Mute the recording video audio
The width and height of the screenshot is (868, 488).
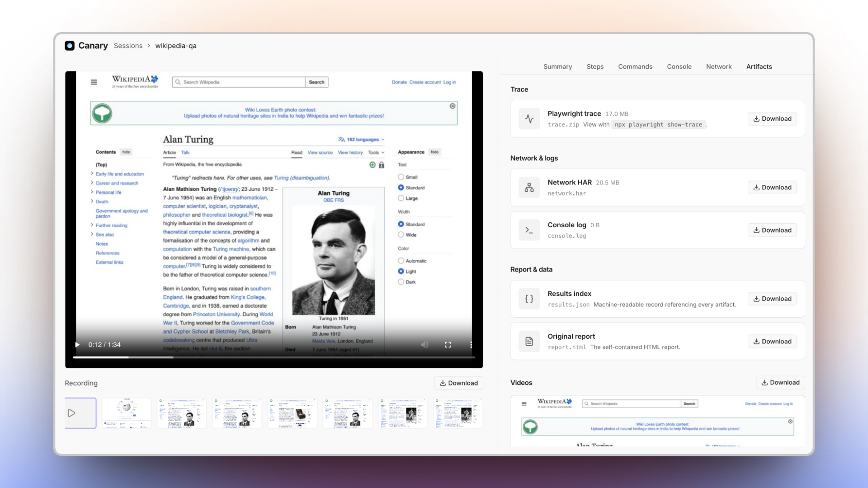[425, 345]
